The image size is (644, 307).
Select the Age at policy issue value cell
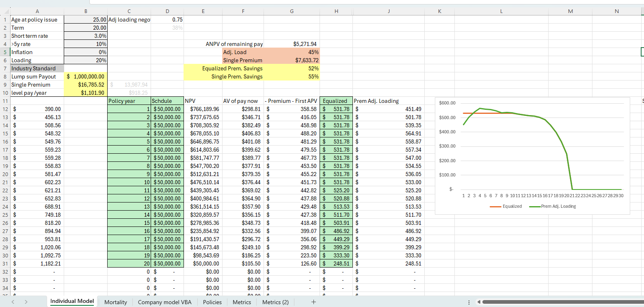click(86, 20)
